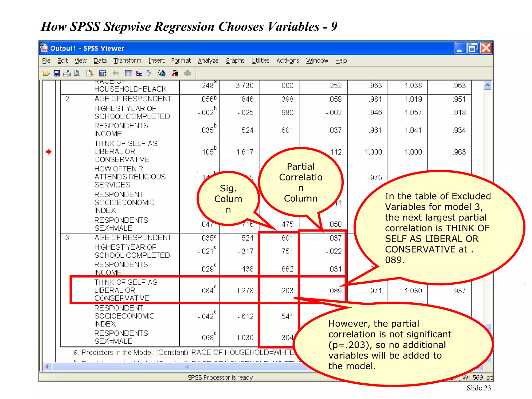Click the model number 3 cell
Screen dimensions: 532x399
67,237
